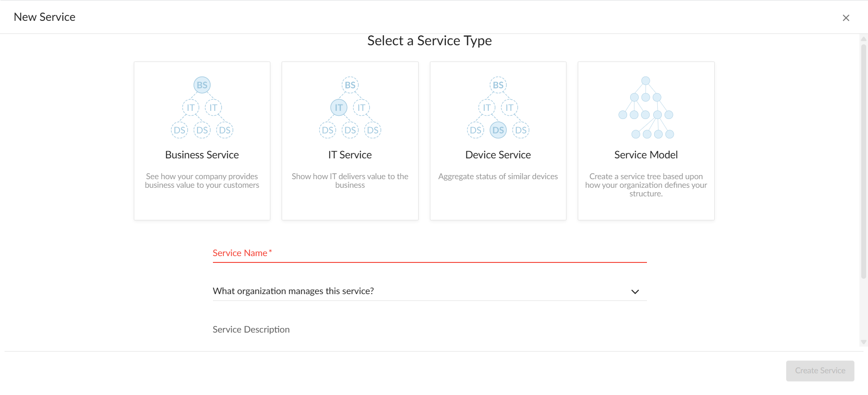Image resolution: width=868 pixels, height=395 pixels.
Task: Click the Business Service tree diagram icon
Action: pos(202,108)
